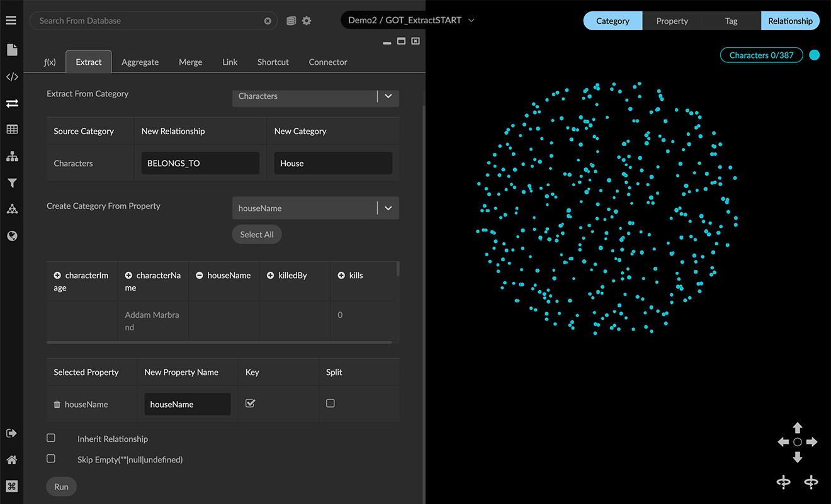
Task: Switch to the Aggregate tab
Action: (140, 62)
